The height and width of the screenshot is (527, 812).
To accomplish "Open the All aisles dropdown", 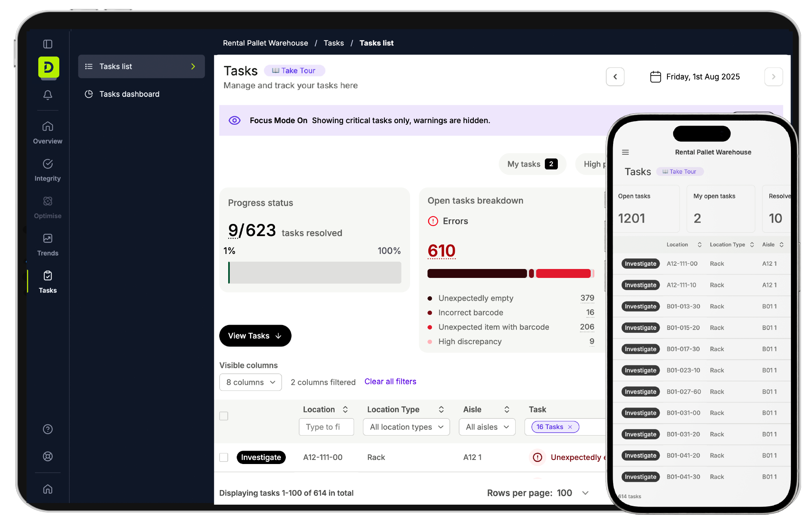I will point(487,427).
